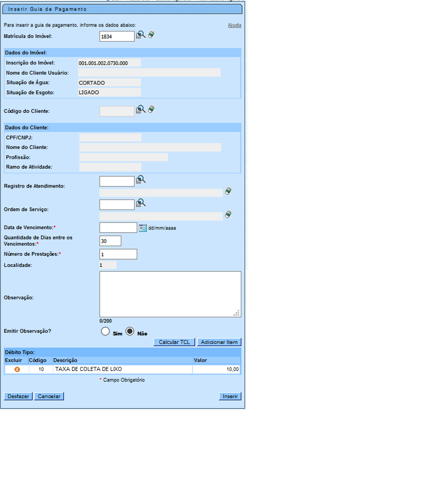Click Inserir to submit the guide
The image size is (448, 496).
(230, 396)
